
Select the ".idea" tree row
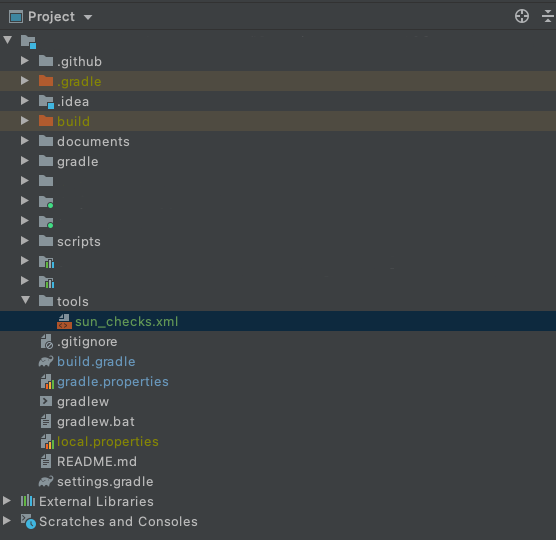(x=278, y=101)
